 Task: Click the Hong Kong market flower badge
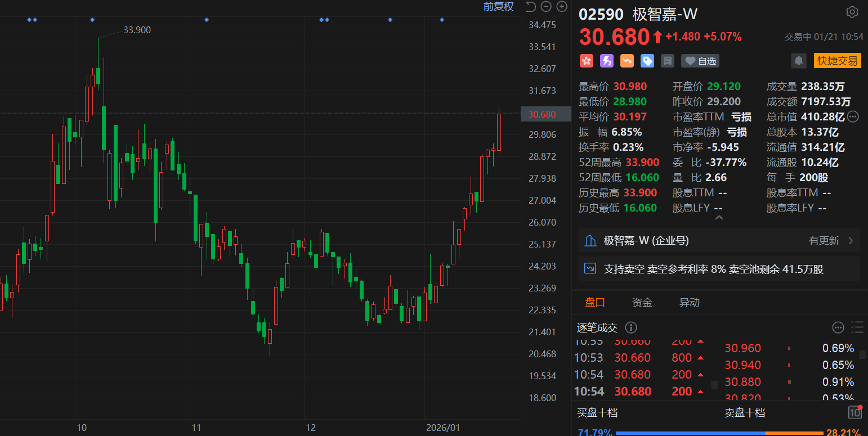(x=587, y=61)
